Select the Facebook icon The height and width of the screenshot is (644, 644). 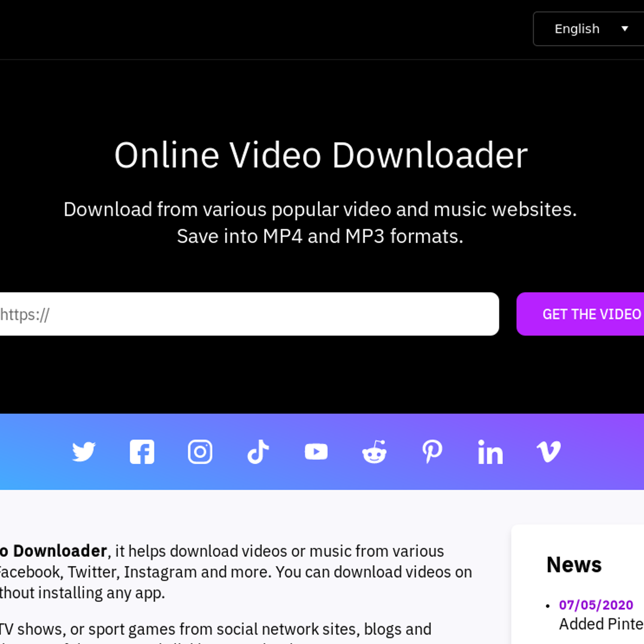point(142,452)
